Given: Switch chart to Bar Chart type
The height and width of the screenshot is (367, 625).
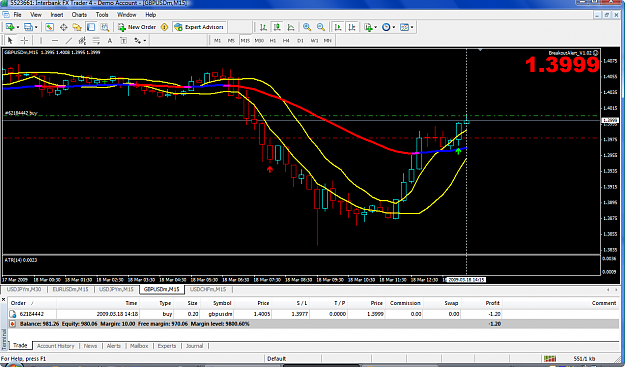Looking at the screenshot, I should click(x=263, y=27).
